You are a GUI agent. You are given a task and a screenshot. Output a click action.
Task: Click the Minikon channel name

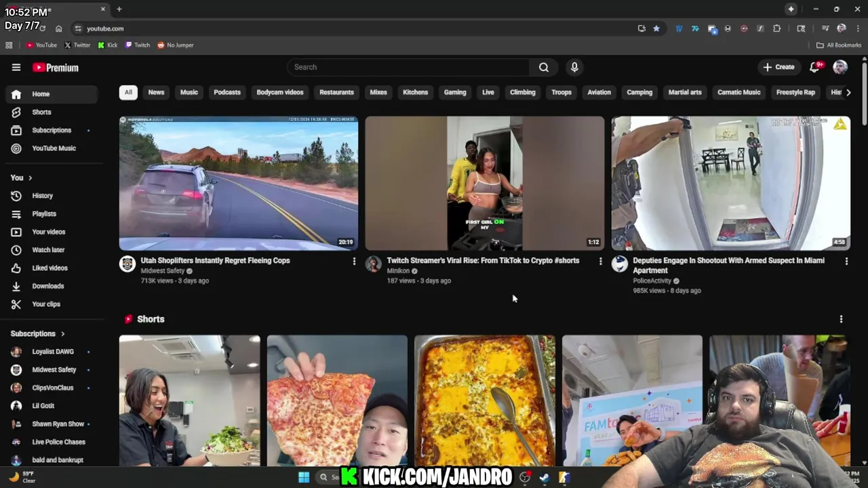pos(398,271)
